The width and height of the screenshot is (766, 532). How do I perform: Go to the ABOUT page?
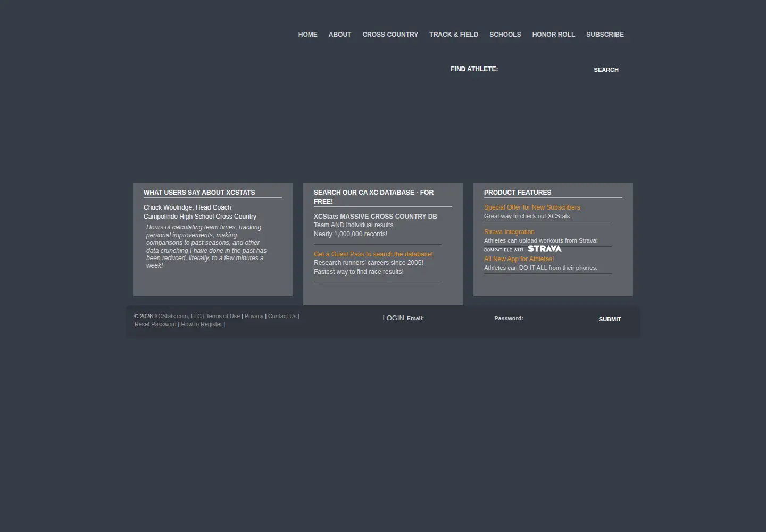(x=340, y=35)
